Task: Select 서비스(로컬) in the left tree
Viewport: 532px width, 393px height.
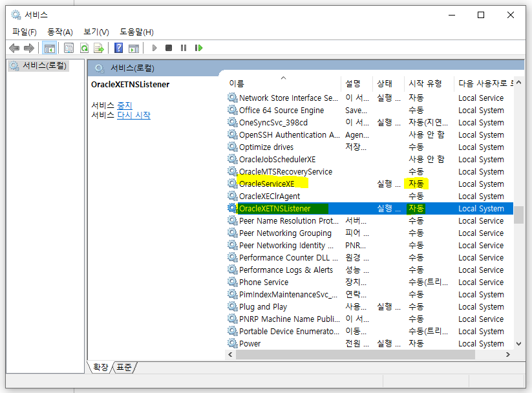Action: (x=39, y=65)
